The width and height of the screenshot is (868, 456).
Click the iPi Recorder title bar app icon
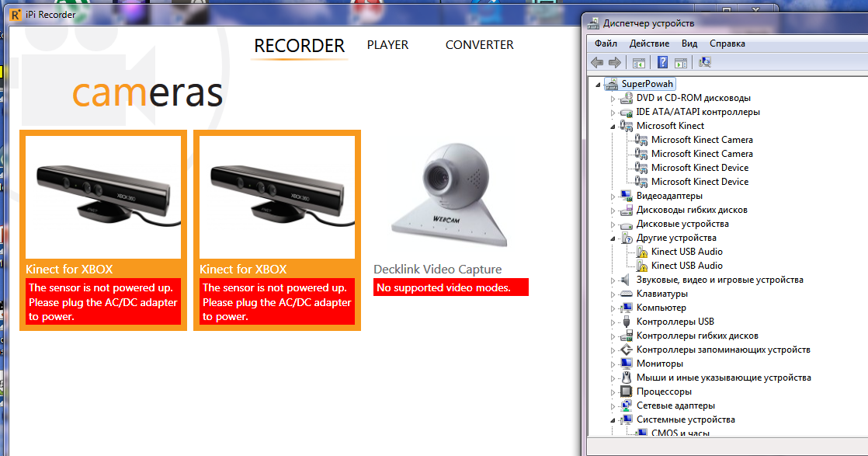coord(16,15)
